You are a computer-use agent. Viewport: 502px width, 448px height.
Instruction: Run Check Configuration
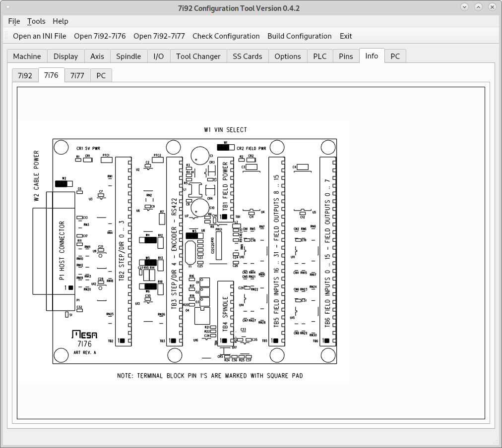click(x=226, y=36)
